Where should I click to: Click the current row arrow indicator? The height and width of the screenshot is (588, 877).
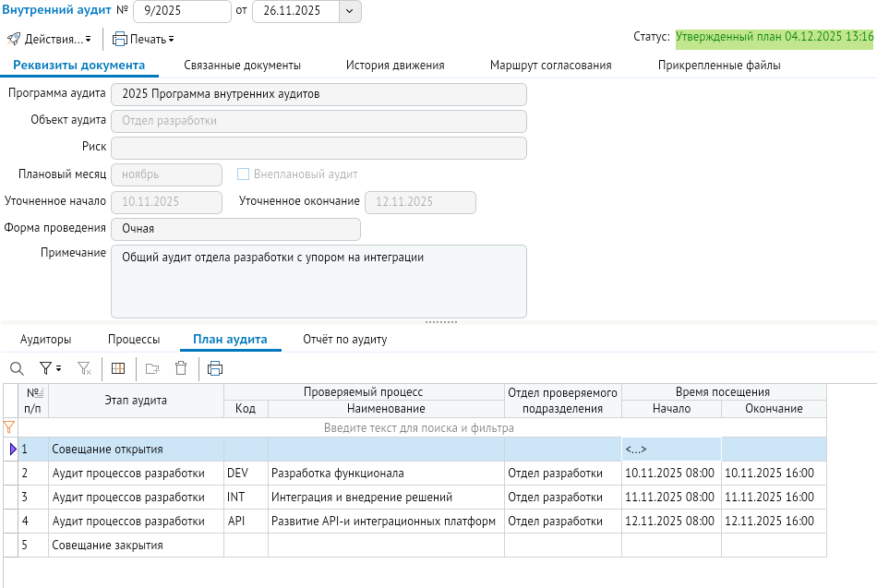coord(13,450)
